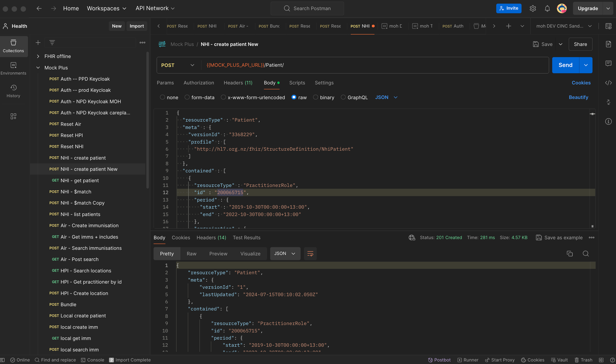Toggle response word wrap icon

(310, 254)
